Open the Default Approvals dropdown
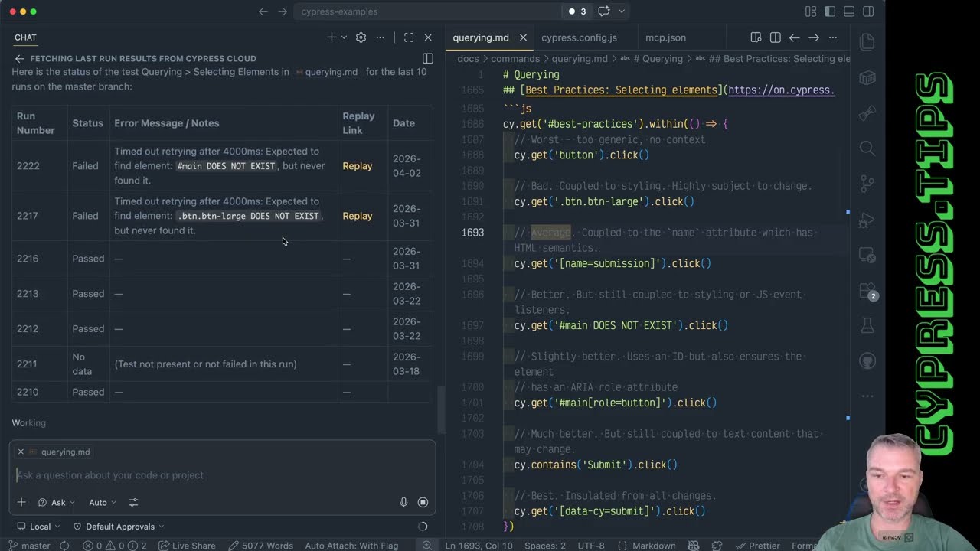 pos(119,527)
